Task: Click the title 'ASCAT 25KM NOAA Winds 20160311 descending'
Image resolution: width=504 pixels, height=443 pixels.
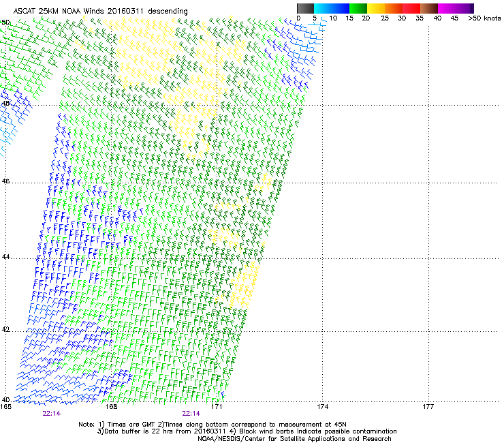Action: 101,12
